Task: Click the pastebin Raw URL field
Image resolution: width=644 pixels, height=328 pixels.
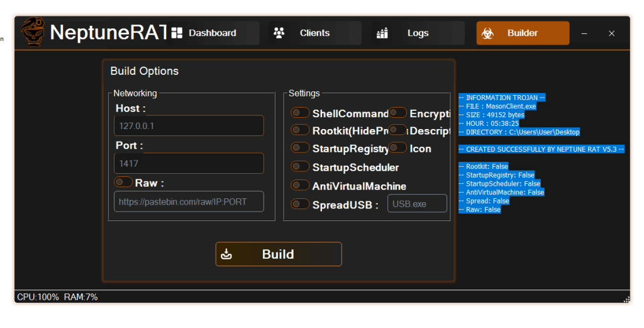Action: click(189, 202)
